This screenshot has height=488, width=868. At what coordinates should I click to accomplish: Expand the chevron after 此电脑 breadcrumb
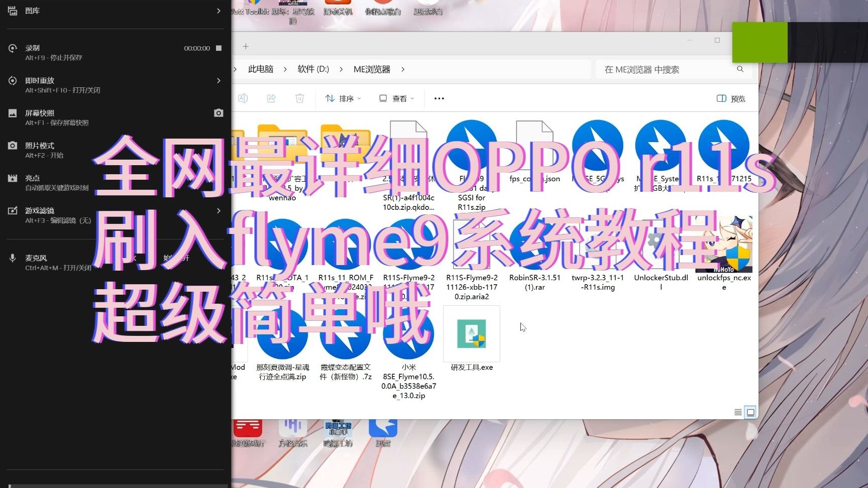(285, 69)
